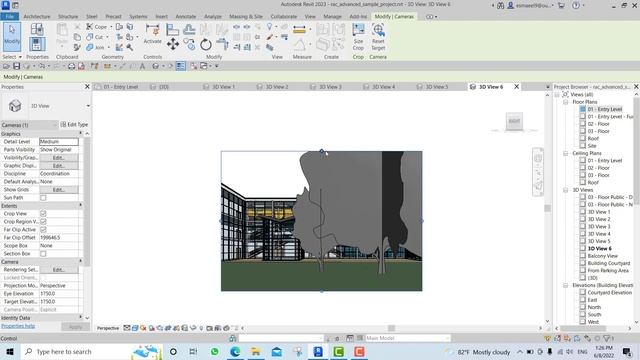Image resolution: width=640 pixels, height=360 pixels.
Task: Collapse the Elevations tree node
Action: pos(565,285)
